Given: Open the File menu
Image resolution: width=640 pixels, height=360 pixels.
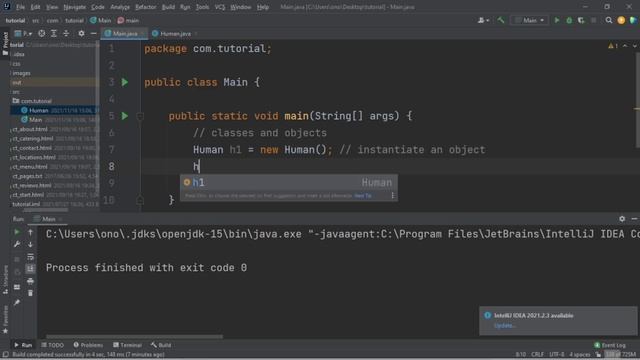Looking at the screenshot, I should coord(20,7).
